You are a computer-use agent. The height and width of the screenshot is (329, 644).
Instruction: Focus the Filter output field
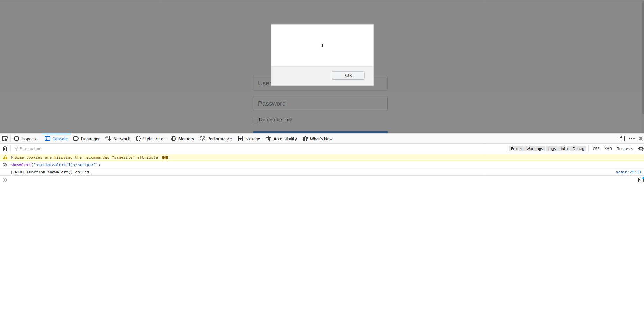[x=258, y=149]
